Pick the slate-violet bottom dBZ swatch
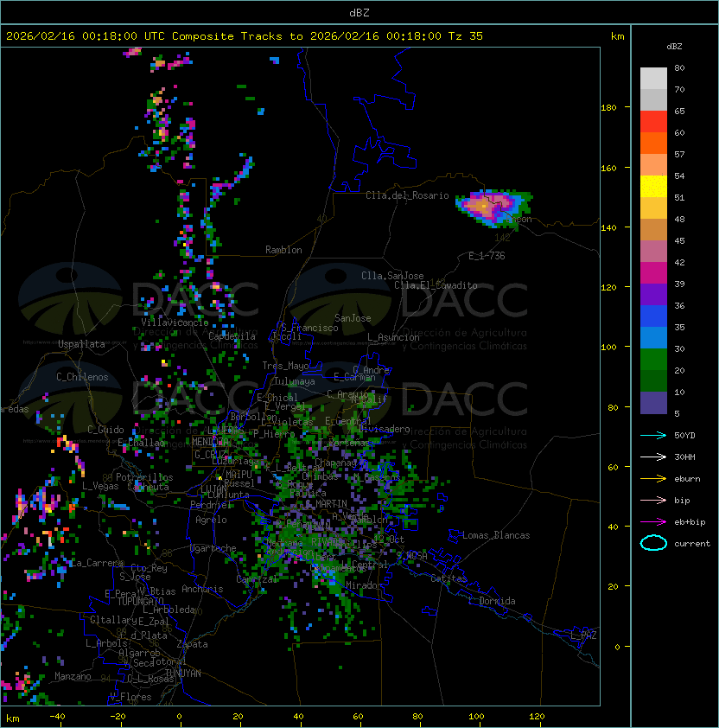Image resolution: width=719 pixels, height=728 pixels. pyautogui.click(x=653, y=403)
